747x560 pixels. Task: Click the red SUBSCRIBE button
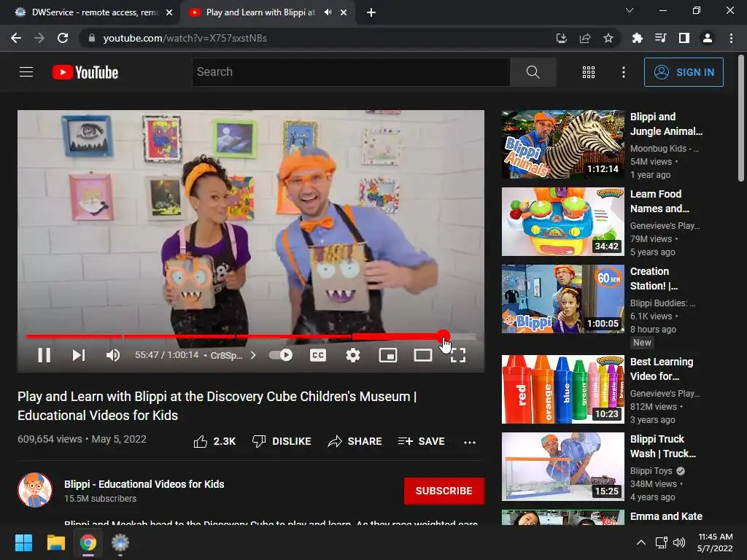point(444,491)
